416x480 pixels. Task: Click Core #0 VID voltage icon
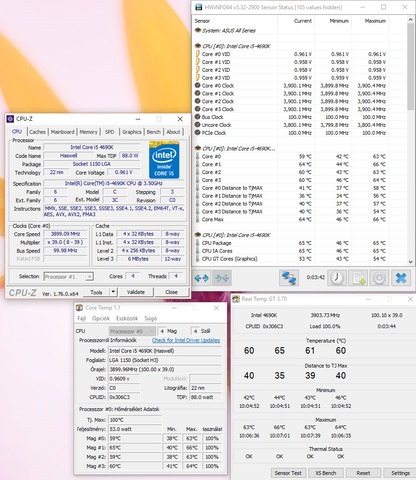pyautogui.click(x=198, y=54)
